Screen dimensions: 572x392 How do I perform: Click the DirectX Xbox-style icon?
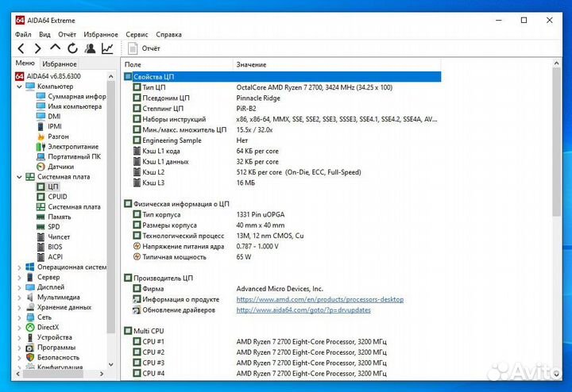pos(30,327)
